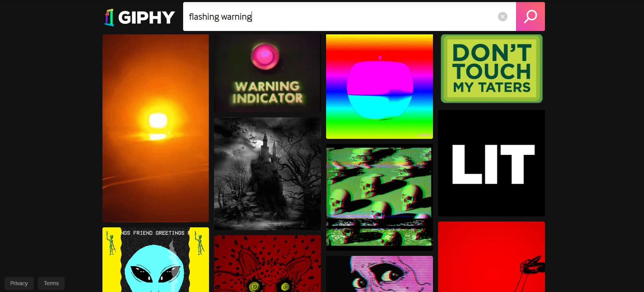Viewport: 644px width, 292px height.
Task: Click inside the "flashing warning" search box
Action: [340, 16]
